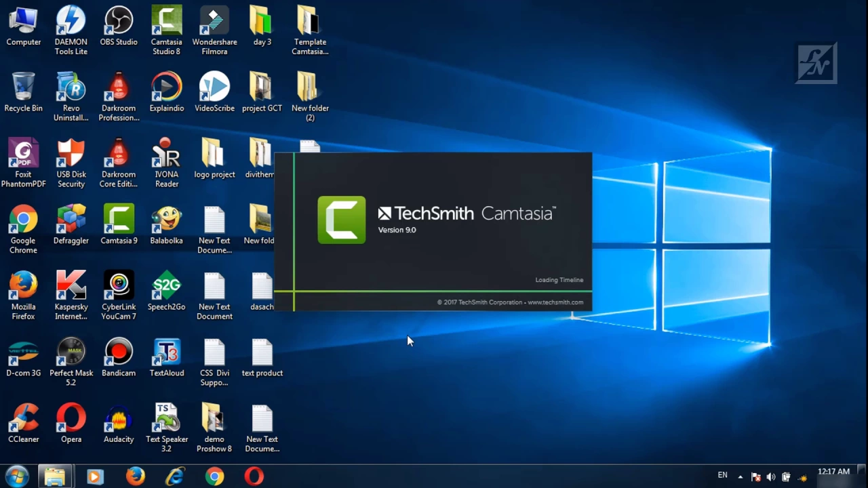Select Wondershare Filmora shortcut
This screenshot has height=488, width=868.
click(214, 31)
